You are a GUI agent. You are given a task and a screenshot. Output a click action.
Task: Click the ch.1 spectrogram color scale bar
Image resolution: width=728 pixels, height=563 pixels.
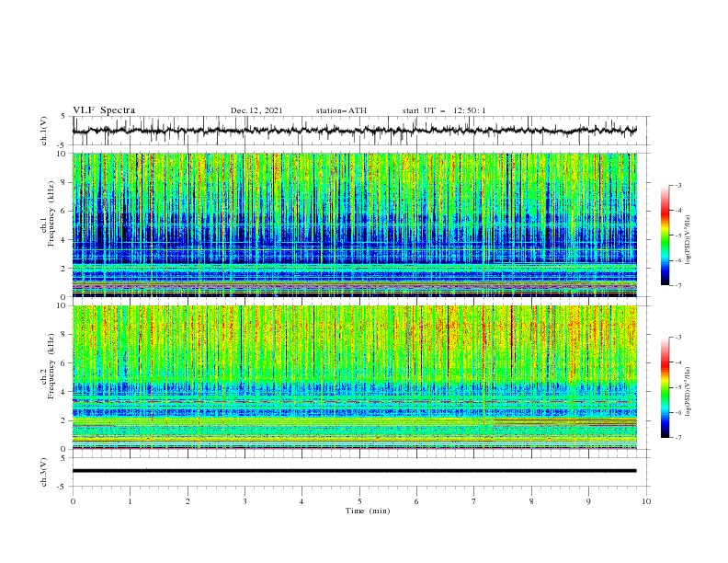pyautogui.click(x=665, y=236)
